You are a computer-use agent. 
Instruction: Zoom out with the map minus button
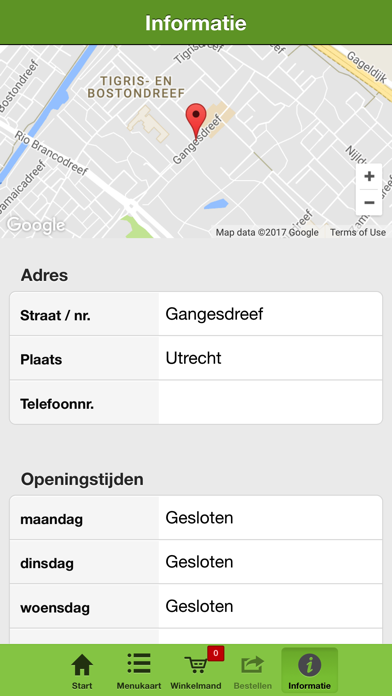[x=369, y=203]
